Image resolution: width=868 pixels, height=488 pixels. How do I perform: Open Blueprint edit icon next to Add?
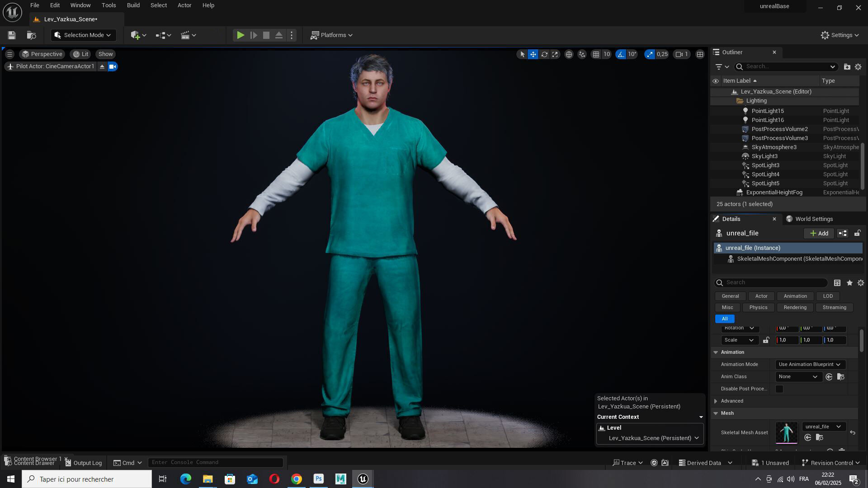tap(843, 233)
